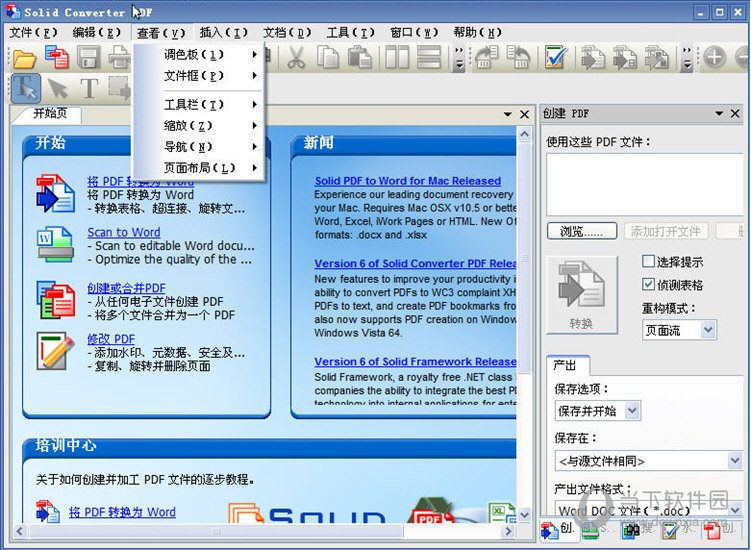Open 将 PDF 转换为 Word training link
Screen dimensions: 751x550
122,512
